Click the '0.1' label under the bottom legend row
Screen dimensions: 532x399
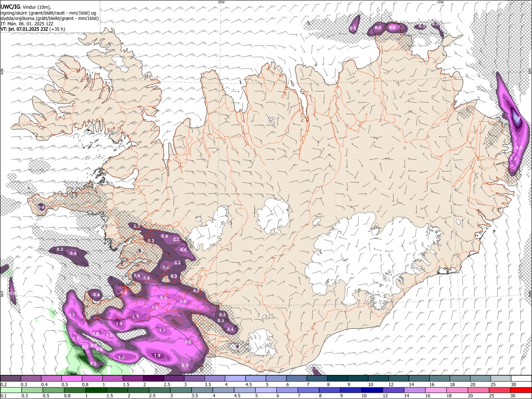coord(3,396)
